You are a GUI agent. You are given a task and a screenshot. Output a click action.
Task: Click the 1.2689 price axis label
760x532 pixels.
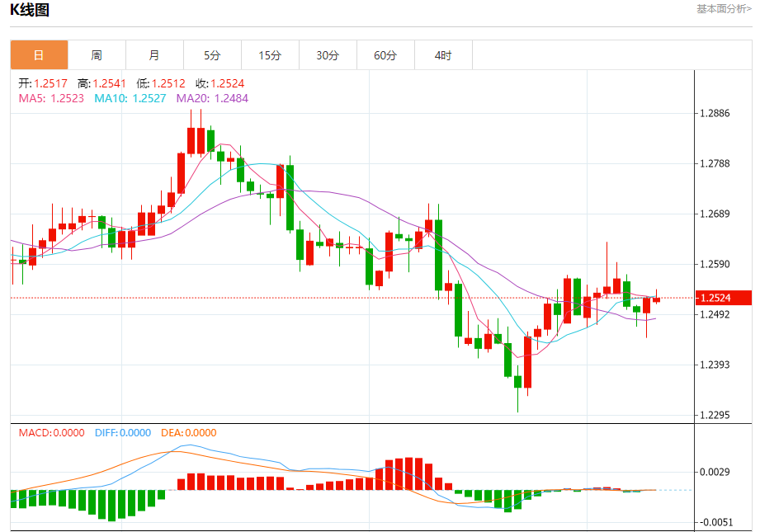pyautogui.click(x=715, y=214)
